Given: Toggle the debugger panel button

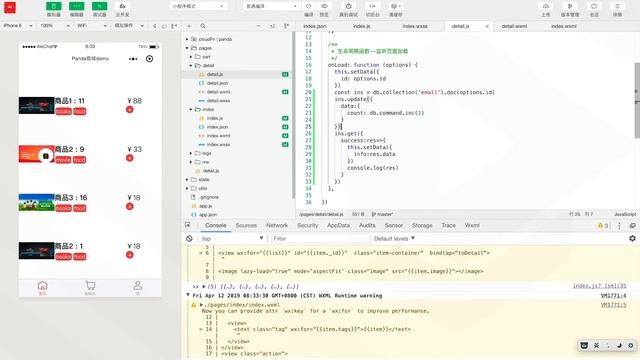Looking at the screenshot, I should (x=99, y=7).
